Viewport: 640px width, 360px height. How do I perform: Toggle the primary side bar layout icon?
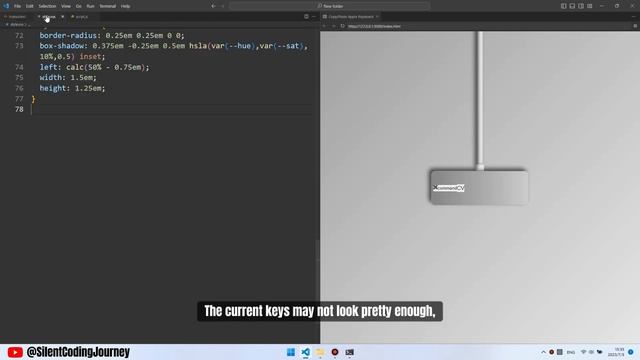tap(563, 6)
